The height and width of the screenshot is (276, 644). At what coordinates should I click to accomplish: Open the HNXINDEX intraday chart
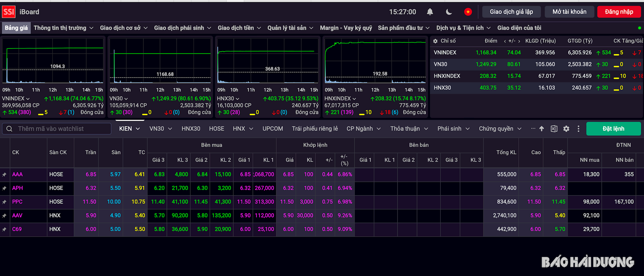(375, 61)
